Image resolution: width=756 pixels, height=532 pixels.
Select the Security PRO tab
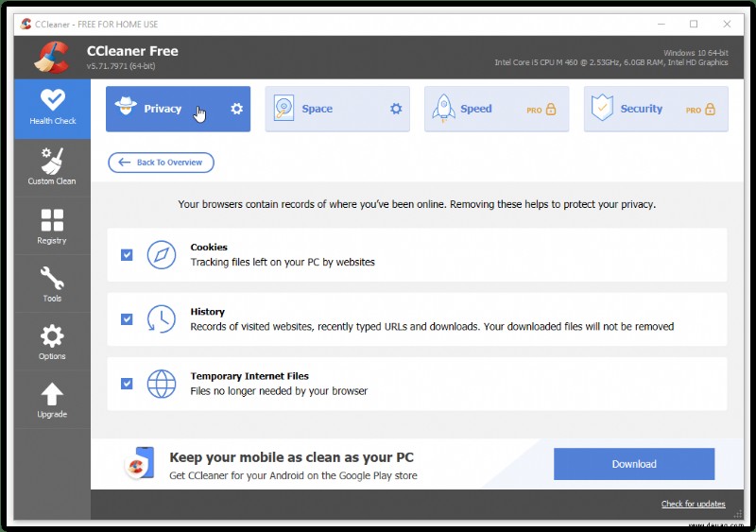656,109
